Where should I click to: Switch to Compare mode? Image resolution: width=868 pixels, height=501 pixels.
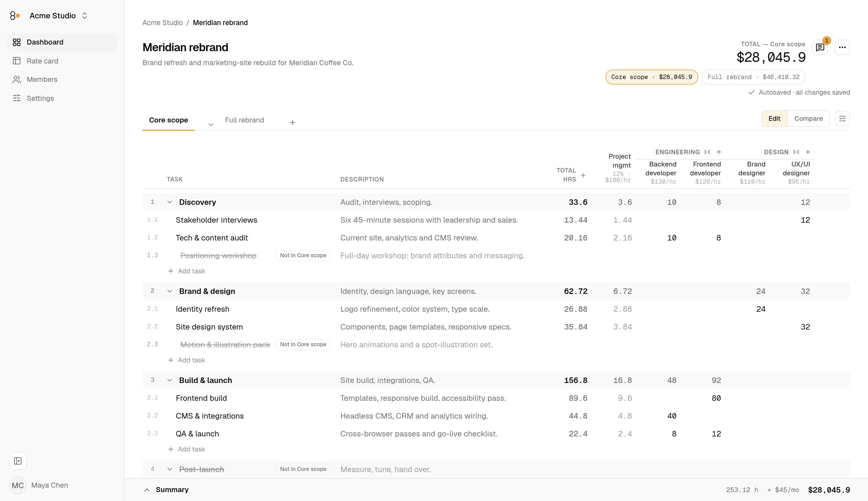click(x=808, y=118)
